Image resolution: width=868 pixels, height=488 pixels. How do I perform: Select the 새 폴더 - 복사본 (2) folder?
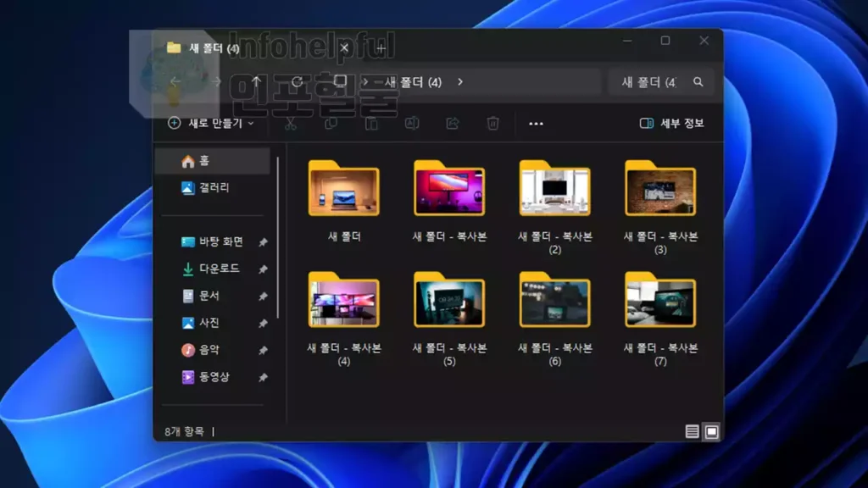click(554, 188)
